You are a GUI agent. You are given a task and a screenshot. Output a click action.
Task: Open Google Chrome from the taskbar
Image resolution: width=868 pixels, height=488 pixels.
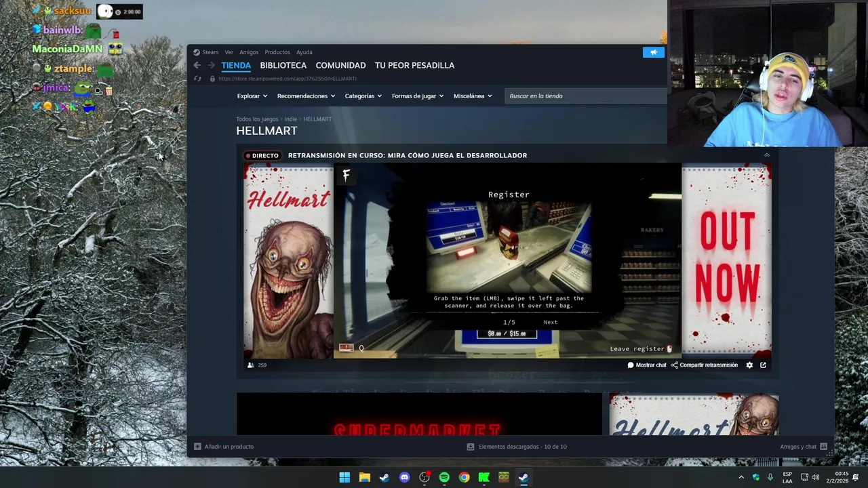464,477
